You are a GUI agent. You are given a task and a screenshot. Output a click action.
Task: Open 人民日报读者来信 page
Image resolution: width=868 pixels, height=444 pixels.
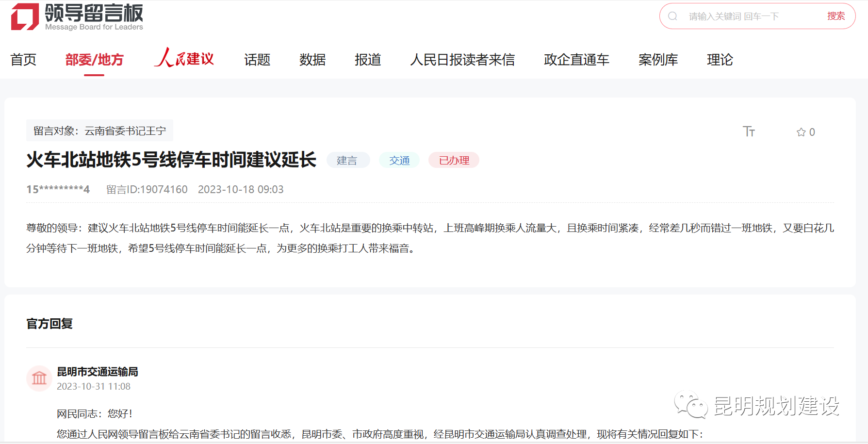[462, 60]
